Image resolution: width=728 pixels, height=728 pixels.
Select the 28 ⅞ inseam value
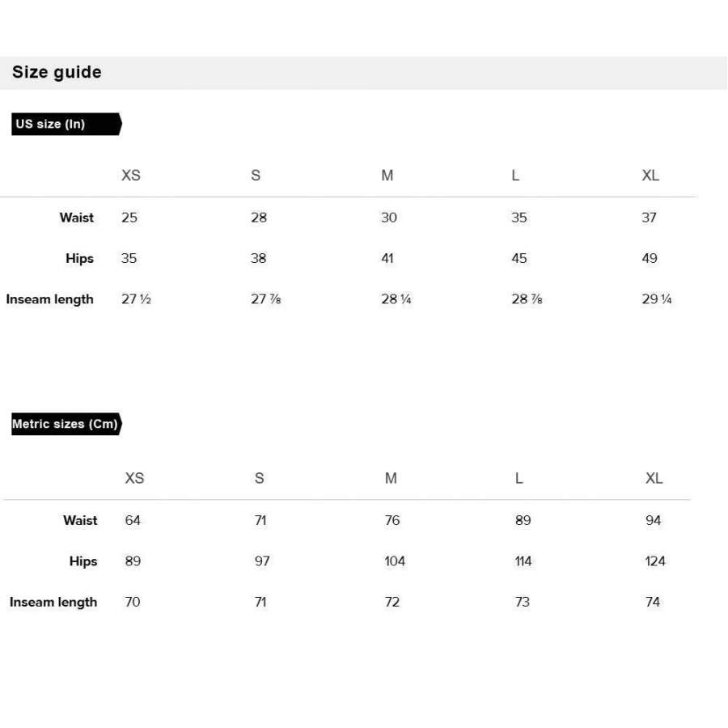(x=527, y=299)
